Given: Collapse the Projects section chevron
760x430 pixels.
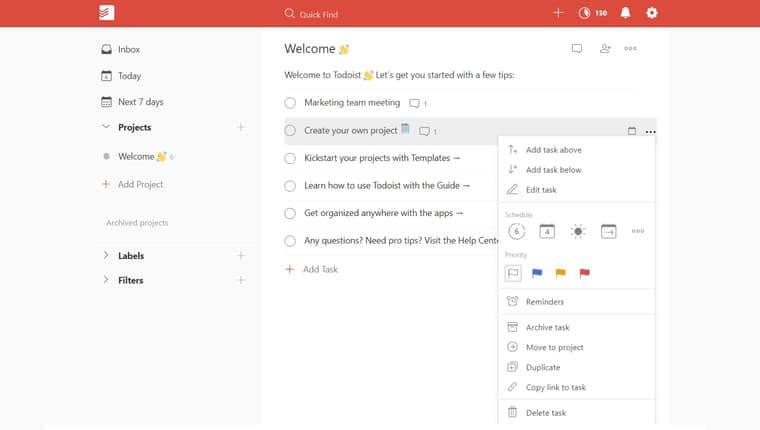Looking at the screenshot, I should pyautogui.click(x=106, y=127).
